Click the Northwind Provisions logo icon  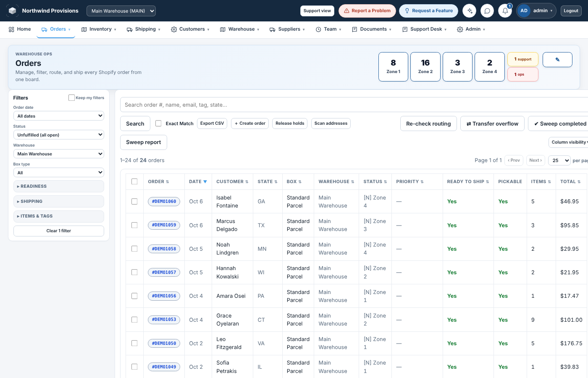13,10
